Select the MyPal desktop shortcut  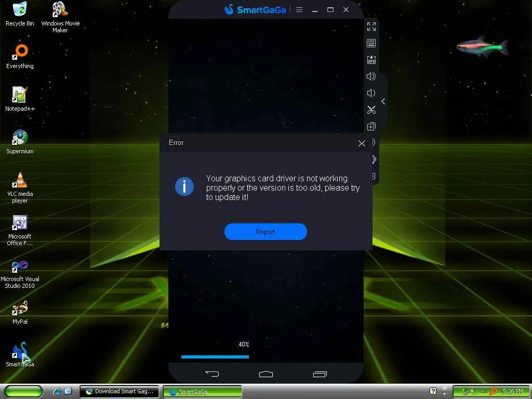20,312
